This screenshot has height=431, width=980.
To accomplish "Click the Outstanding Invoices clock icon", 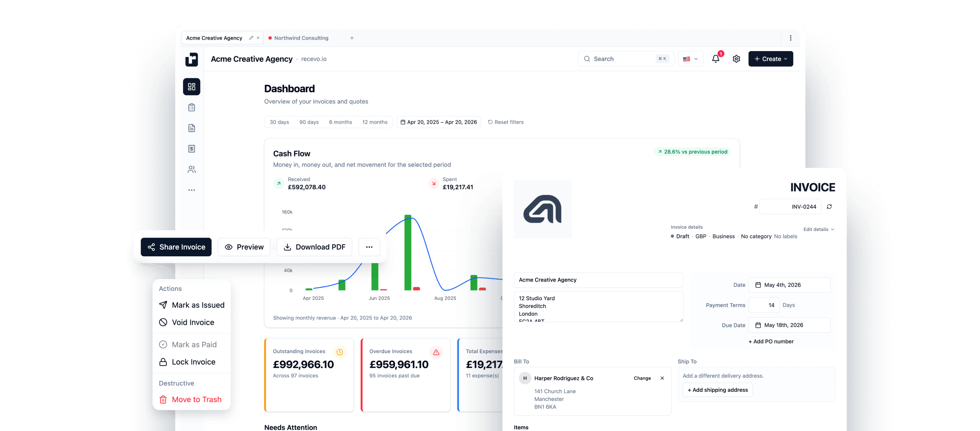I will tap(340, 352).
